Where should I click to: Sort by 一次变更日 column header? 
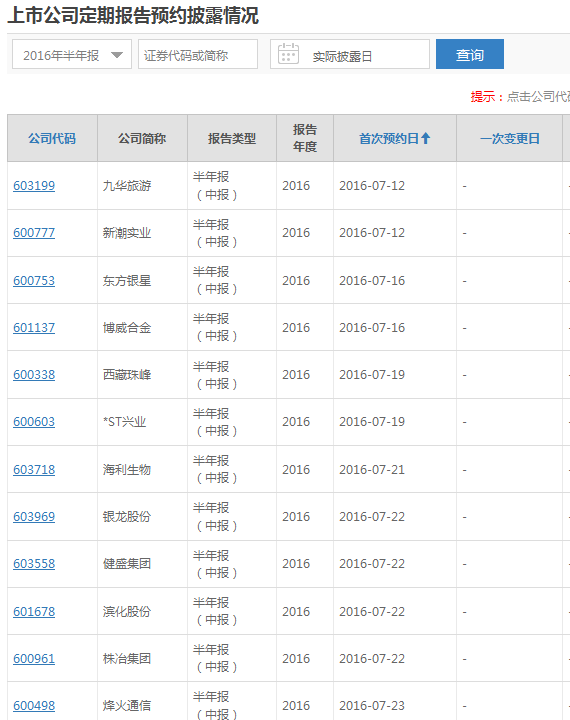tap(509, 139)
